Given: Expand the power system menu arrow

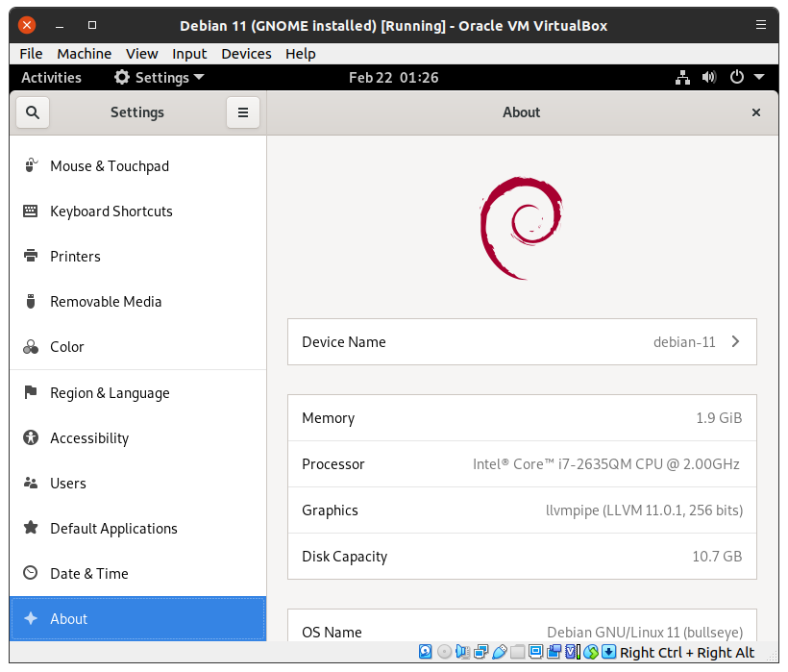Looking at the screenshot, I should (759, 78).
